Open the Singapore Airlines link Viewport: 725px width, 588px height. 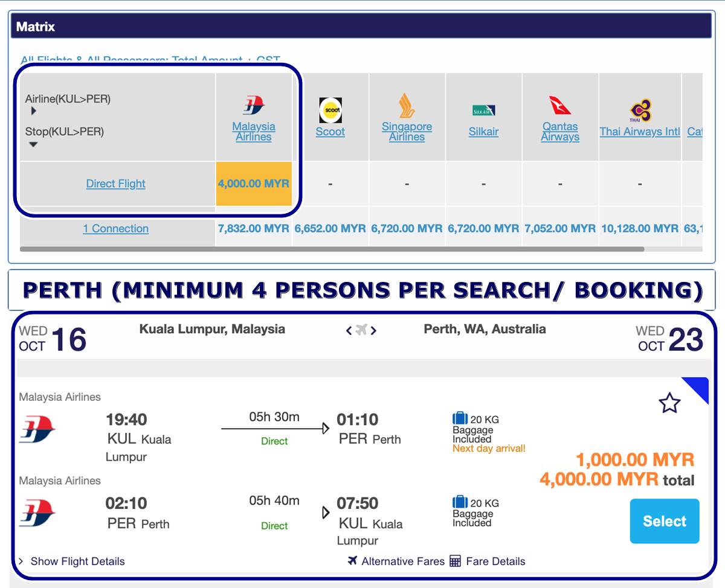407,132
